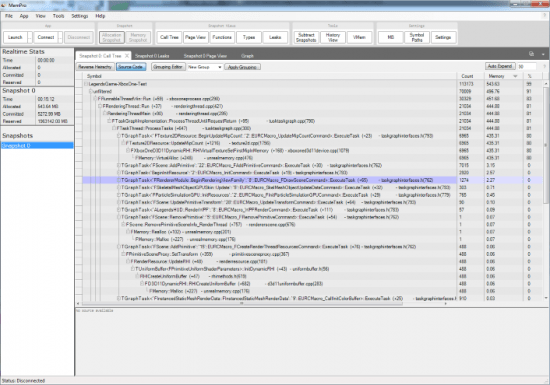Open the tab list dropdown arrow
550x385 pixels.
(x=543, y=54)
